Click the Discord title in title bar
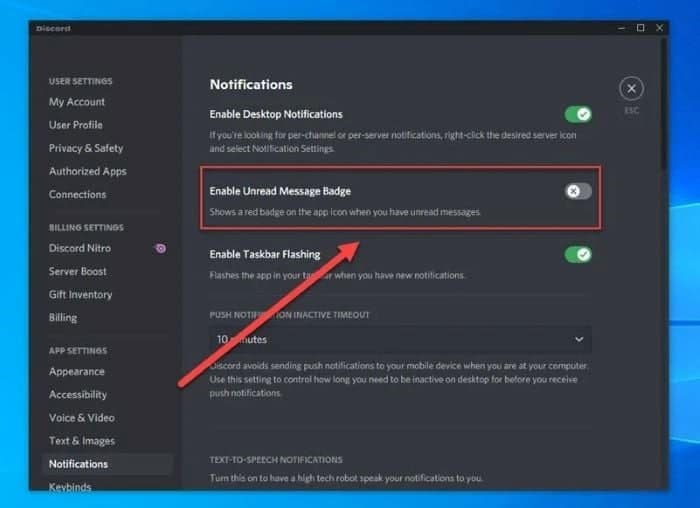700x508 pixels. coord(54,29)
